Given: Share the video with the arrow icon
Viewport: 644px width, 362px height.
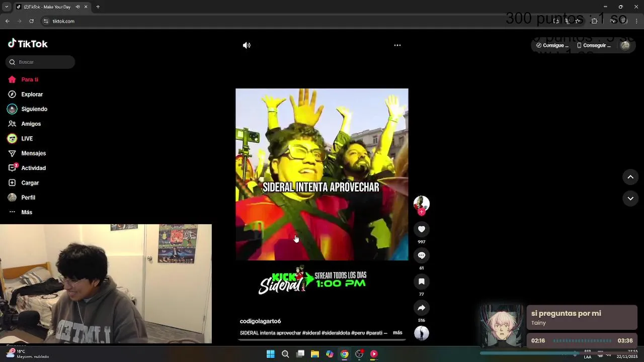Looking at the screenshot, I should click(422, 308).
